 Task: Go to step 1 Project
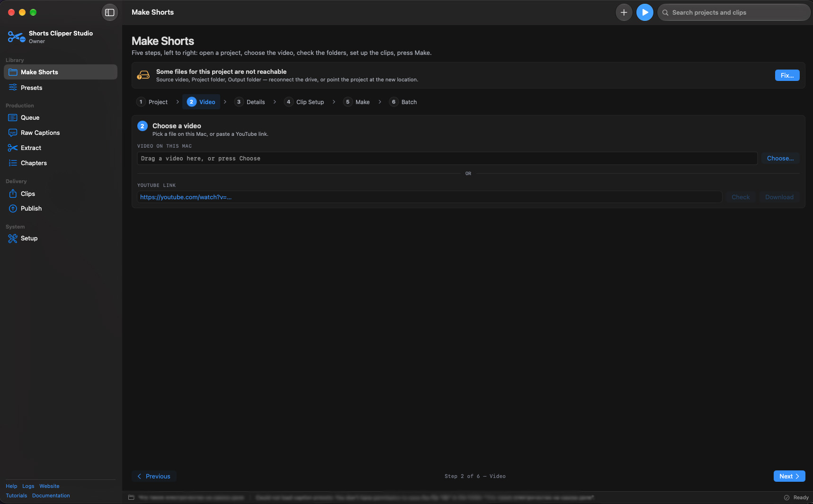pyautogui.click(x=153, y=102)
